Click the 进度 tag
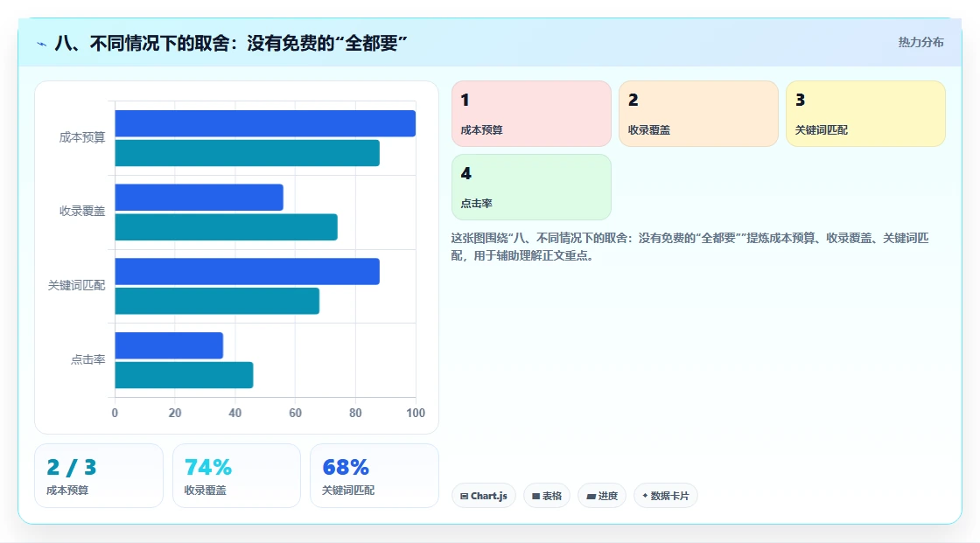The image size is (980, 543). tap(602, 496)
